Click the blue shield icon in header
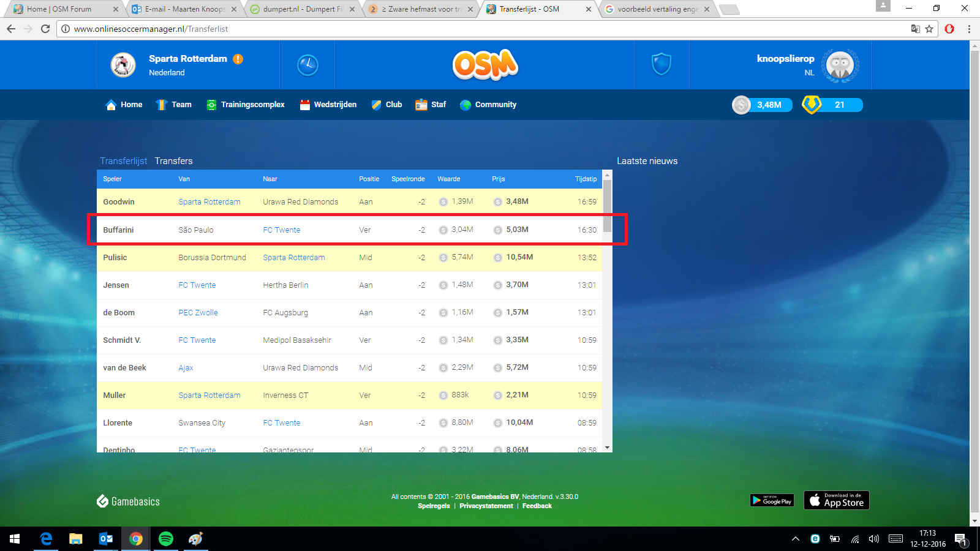Image resolution: width=980 pixels, height=551 pixels. coord(661,64)
